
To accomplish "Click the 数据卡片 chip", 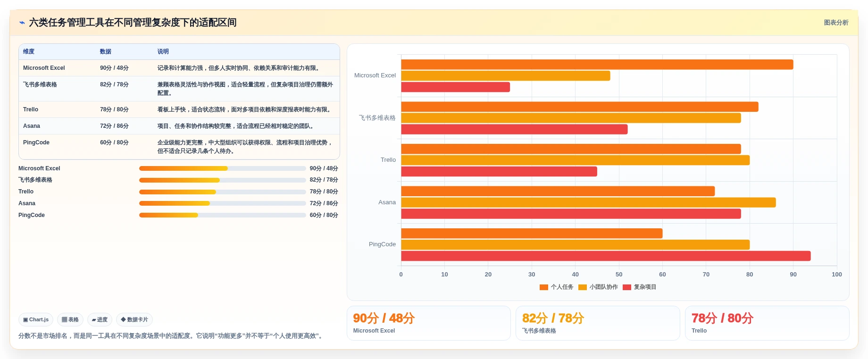I will point(134,319).
